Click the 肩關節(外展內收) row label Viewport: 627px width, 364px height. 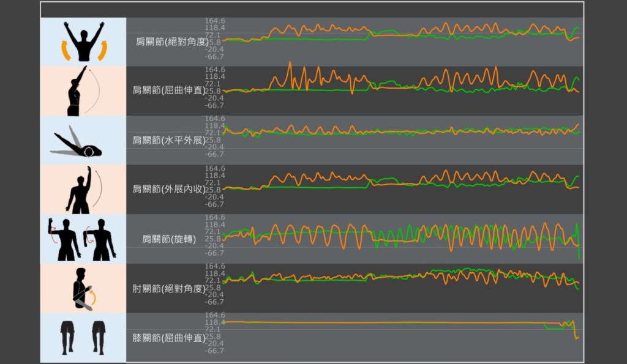point(170,189)
